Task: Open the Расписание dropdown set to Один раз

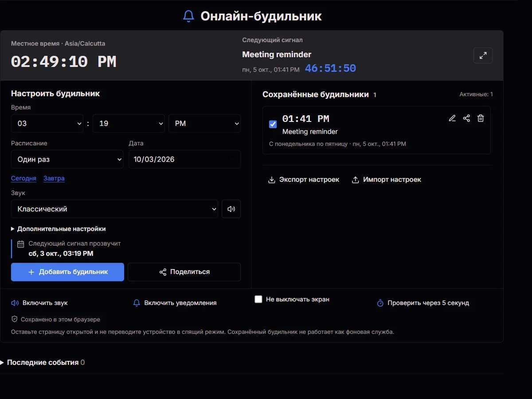Action: (67, 159)
